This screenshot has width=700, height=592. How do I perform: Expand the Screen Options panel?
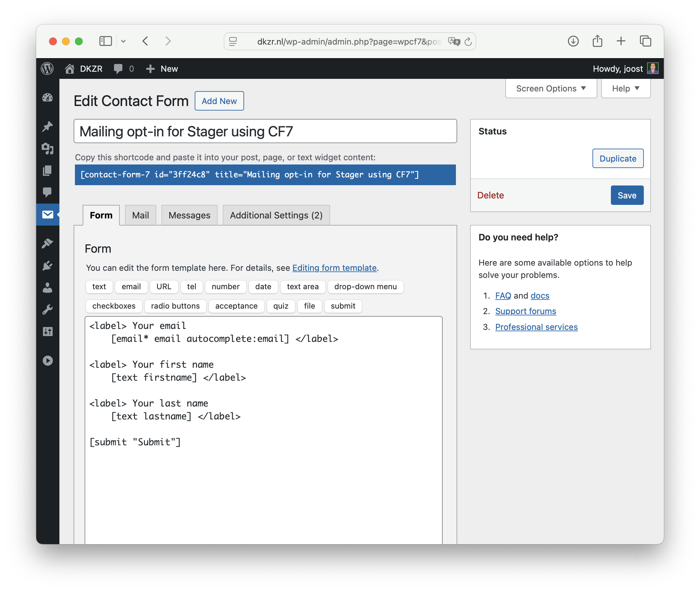(551, 88)
